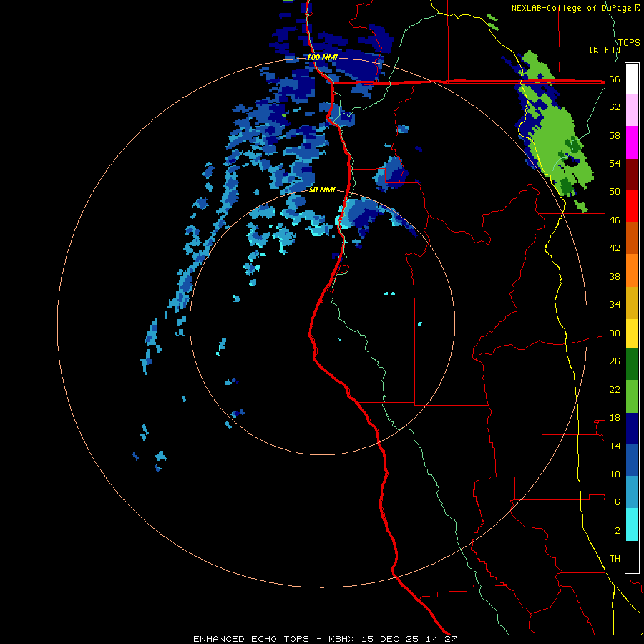
Task: Select the legend value '26'
Action: pyautogui.click(x=615, y=361)
